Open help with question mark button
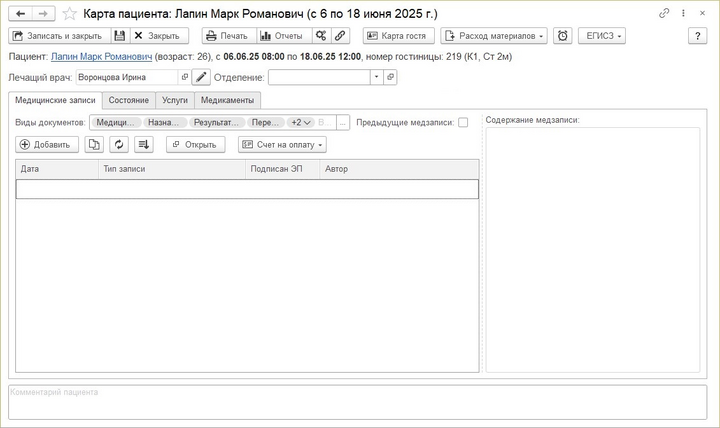Screen dimensions: 720x428 pyautogui.click(x=698, y=36)
